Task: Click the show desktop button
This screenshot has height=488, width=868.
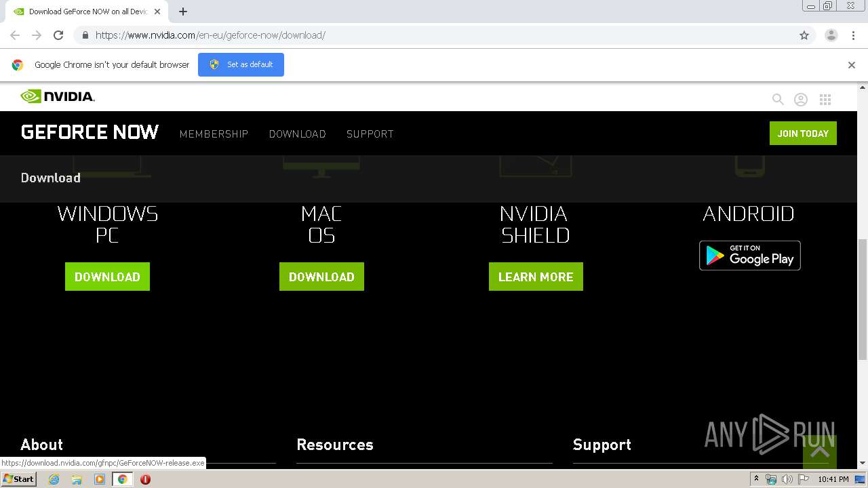Action: pyautogui.click(x=861, y=479)
